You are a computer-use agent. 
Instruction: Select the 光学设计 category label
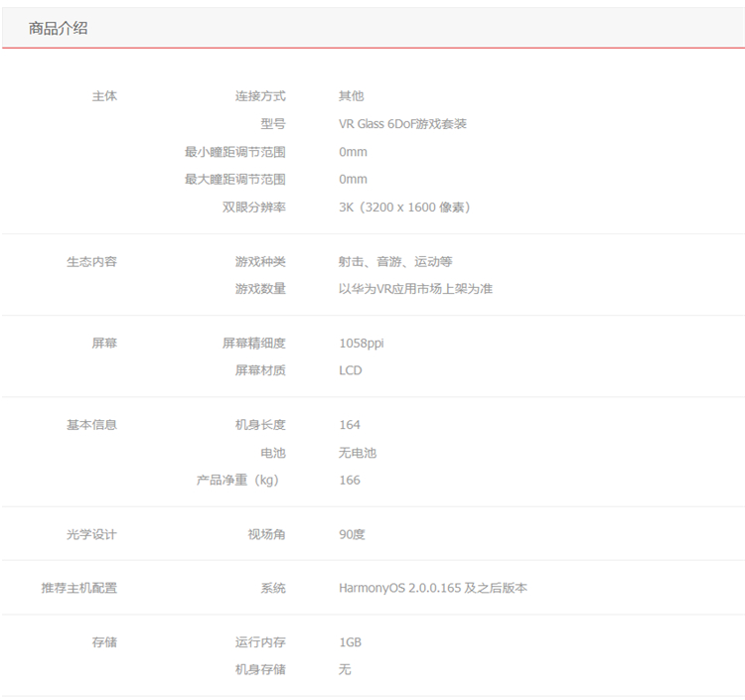coord(91,535)
